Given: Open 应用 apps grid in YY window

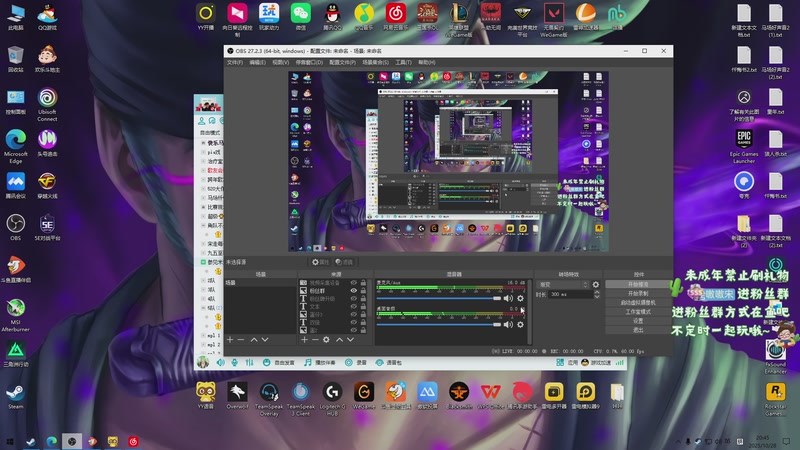Looking at the screenshot, I should pyautogui.click(x=567, y=362).
